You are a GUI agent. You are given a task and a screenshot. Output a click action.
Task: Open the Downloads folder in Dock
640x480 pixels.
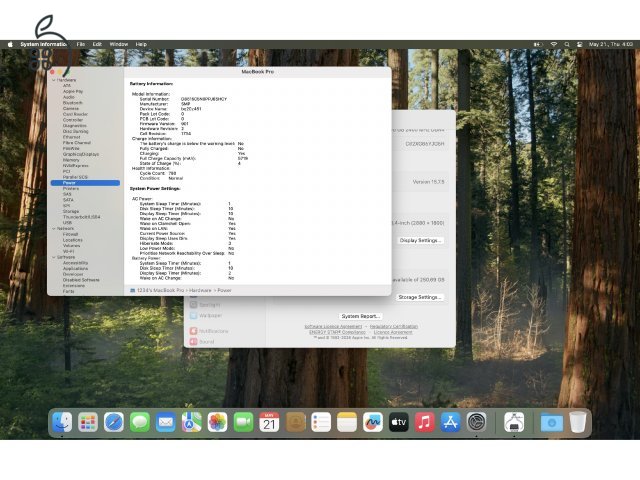tap(552, 422)
